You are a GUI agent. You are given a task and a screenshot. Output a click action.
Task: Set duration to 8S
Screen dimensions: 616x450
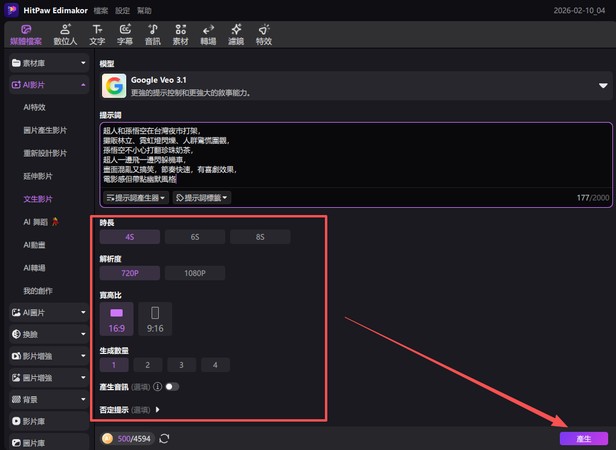click(260, 237)
